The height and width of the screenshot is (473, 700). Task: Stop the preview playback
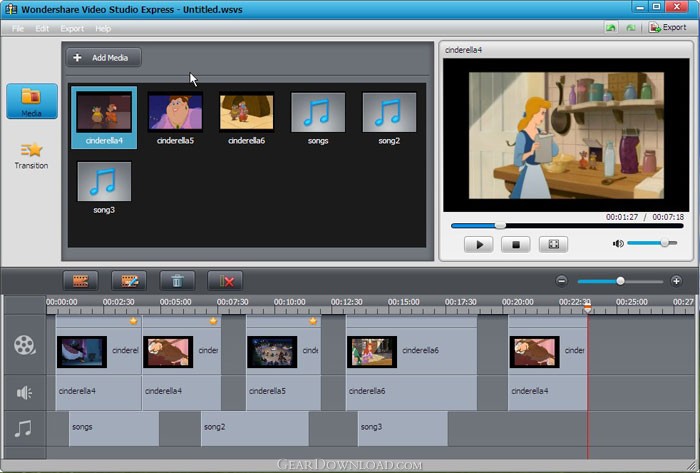(516, 245)
